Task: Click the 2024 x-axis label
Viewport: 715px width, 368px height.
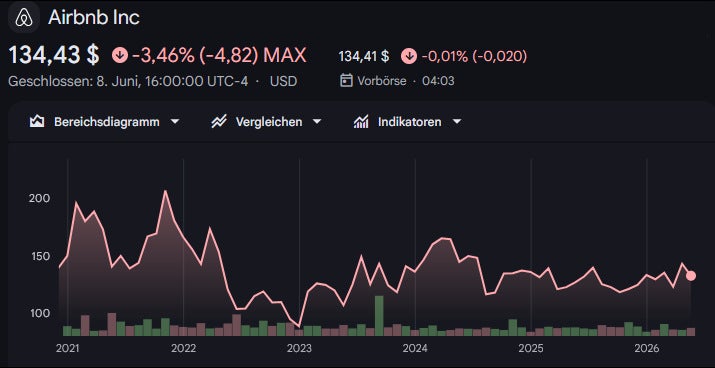Action: click(415, 349)
